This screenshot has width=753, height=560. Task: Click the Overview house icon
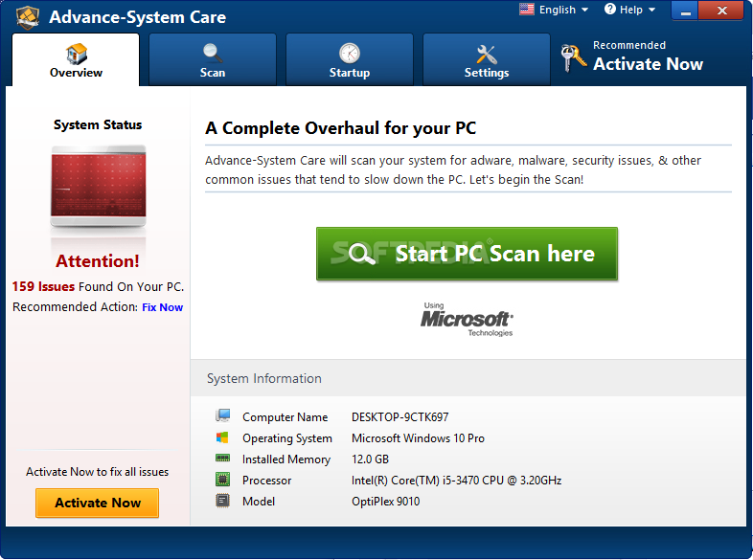tap(77, 54)
